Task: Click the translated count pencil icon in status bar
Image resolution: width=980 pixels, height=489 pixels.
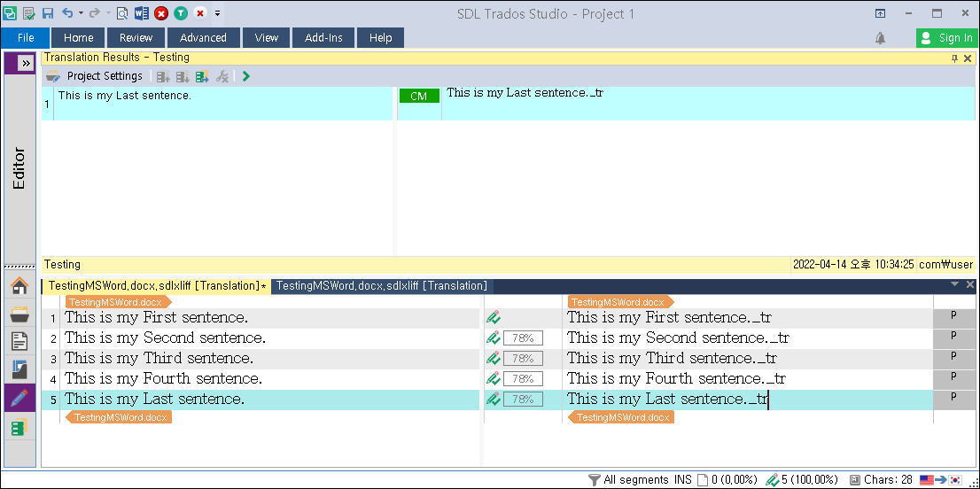Action: (773, 479)
